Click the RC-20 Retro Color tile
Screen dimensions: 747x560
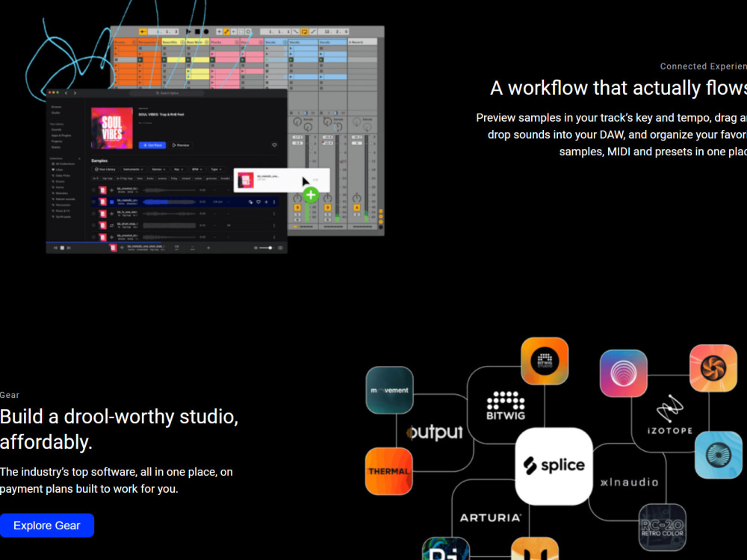(x=662, y=527)
